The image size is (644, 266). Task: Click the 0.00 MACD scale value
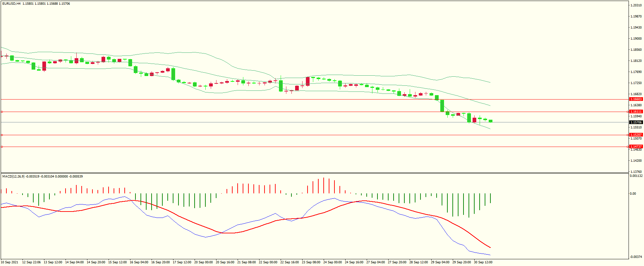pyautogui.click(x=633, y=194)
